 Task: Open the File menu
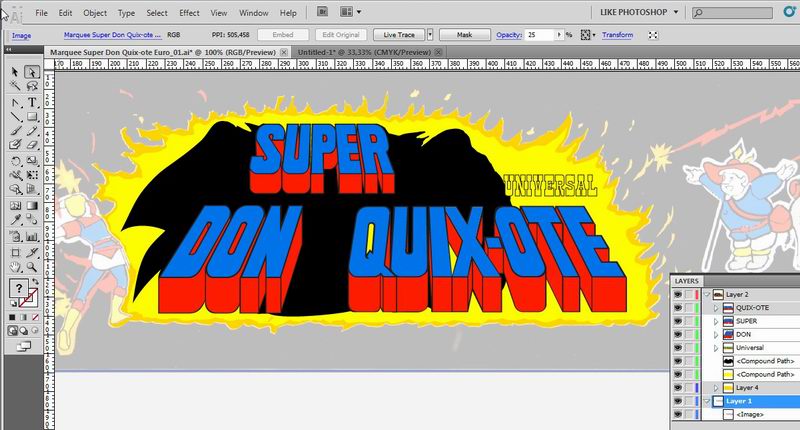41,13
